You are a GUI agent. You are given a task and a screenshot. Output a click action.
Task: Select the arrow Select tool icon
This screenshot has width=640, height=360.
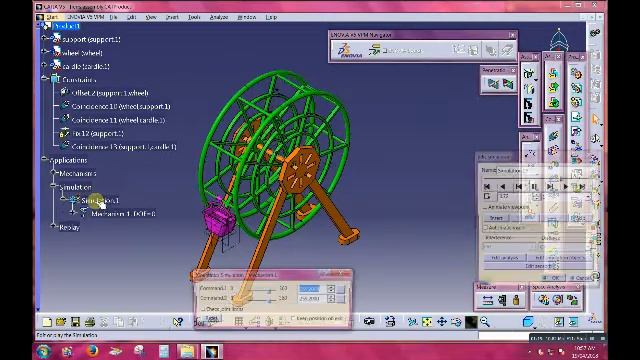click(596, 119)
